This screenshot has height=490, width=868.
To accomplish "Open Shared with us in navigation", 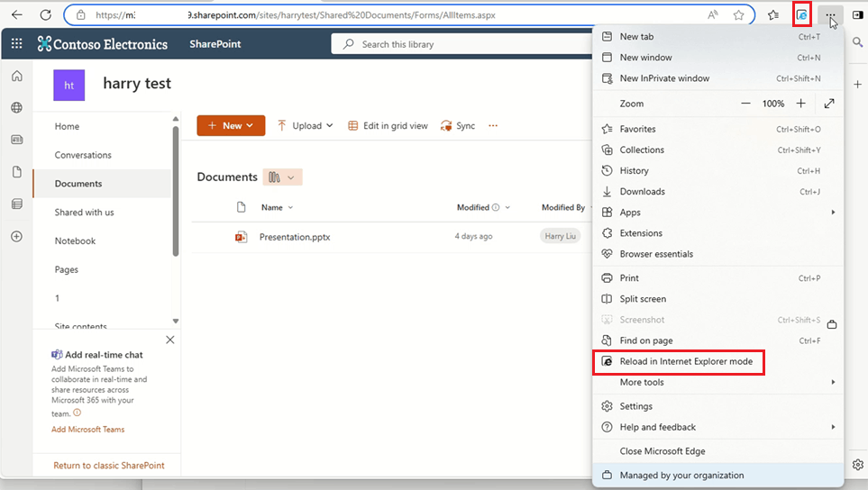I will click(x=84, y=213).
